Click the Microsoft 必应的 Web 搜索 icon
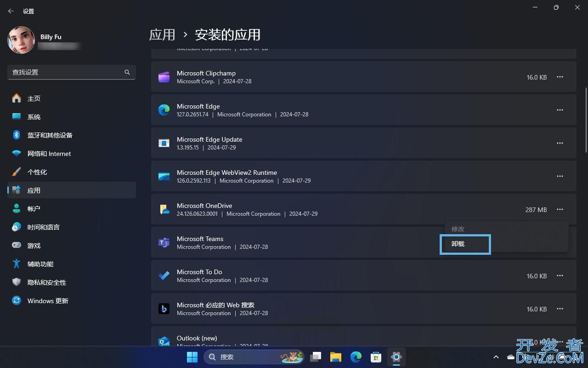Viewport: 588px width, 368px height. point(164,309)
